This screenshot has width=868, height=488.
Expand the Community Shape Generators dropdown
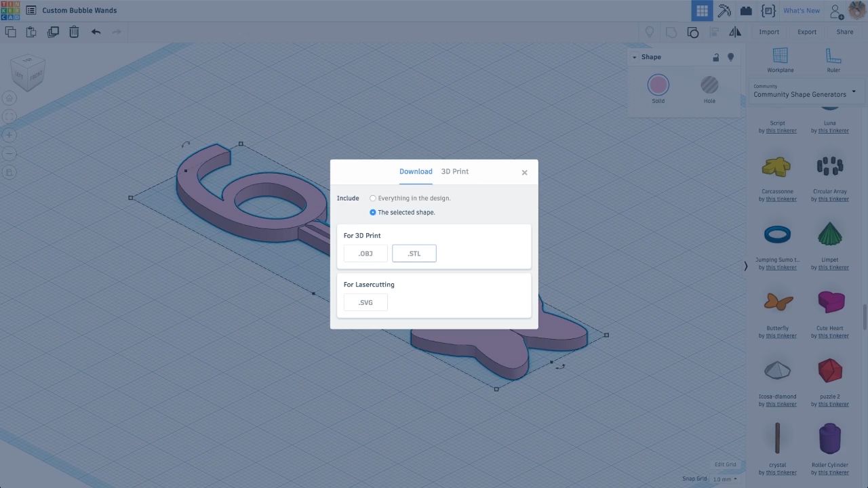(x=854, y=90)
